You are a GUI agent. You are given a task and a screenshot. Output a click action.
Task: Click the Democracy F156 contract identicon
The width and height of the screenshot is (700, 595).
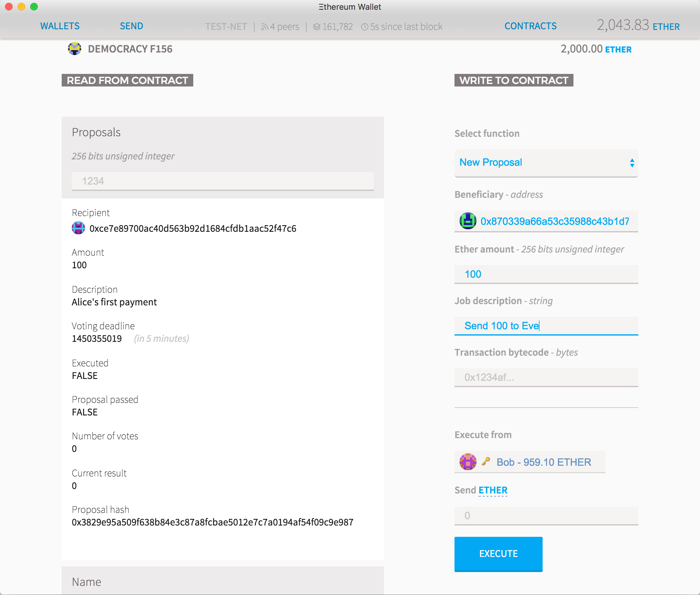pyautogui.click(x=74, y=48)
